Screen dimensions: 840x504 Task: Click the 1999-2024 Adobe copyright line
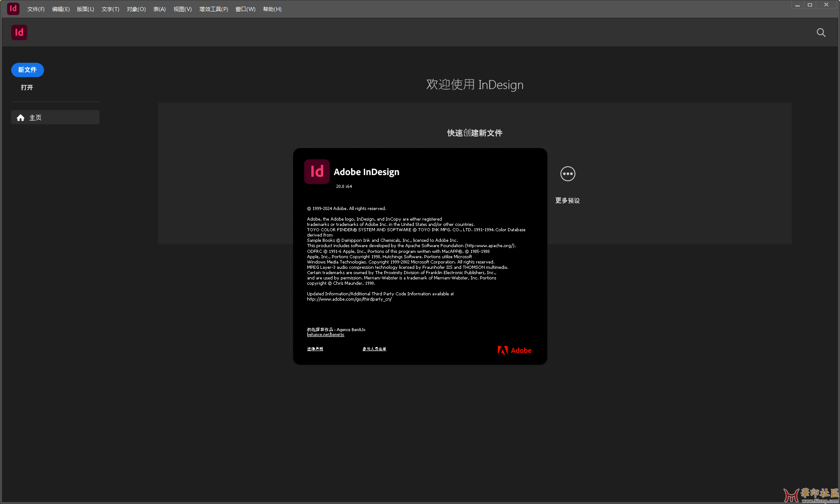tap(347, 209)
